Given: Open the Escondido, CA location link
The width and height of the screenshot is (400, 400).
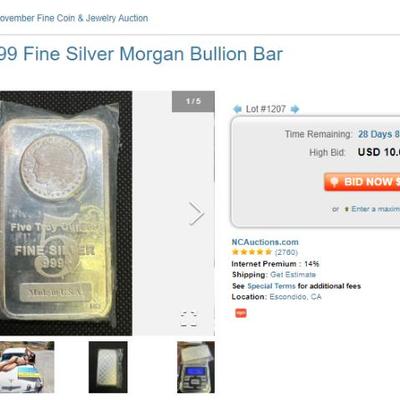Looking at the screenshot, I should point(295,297).
